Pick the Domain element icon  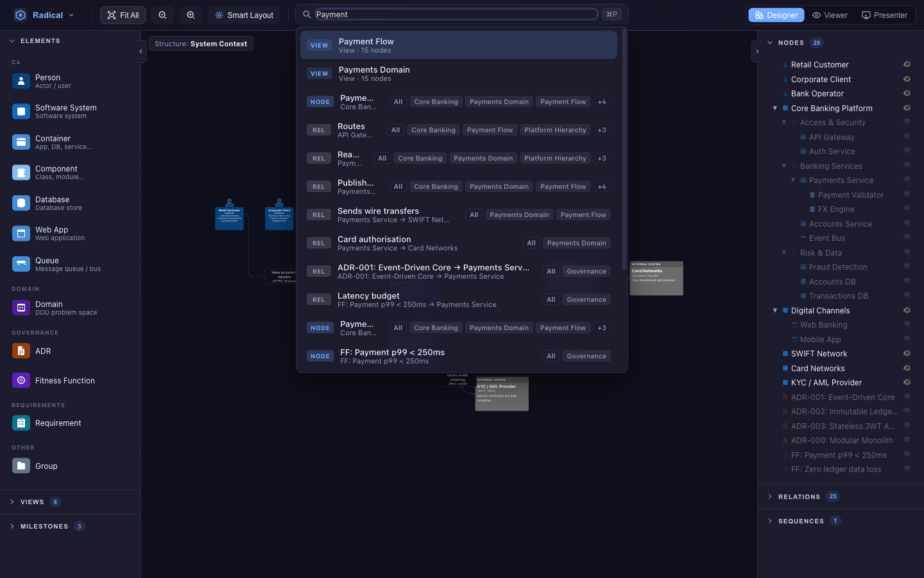coord(21,308)
